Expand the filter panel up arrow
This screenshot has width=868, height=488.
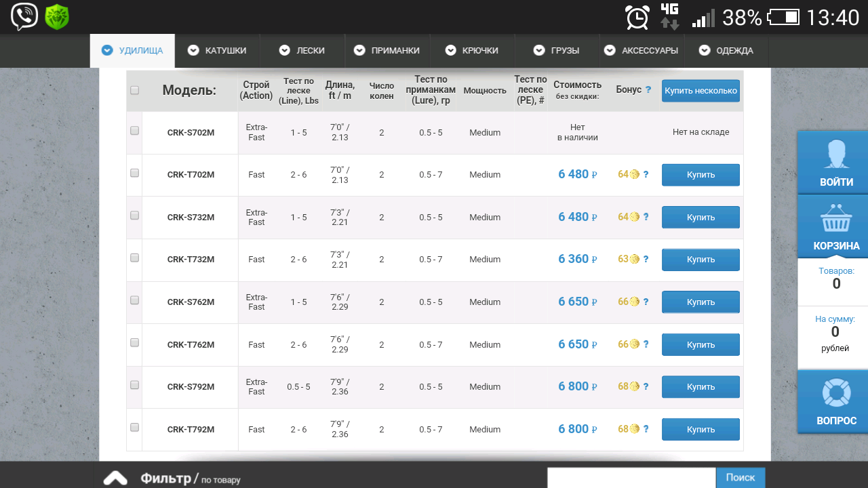pyautogui.click(x=115, y=479)
